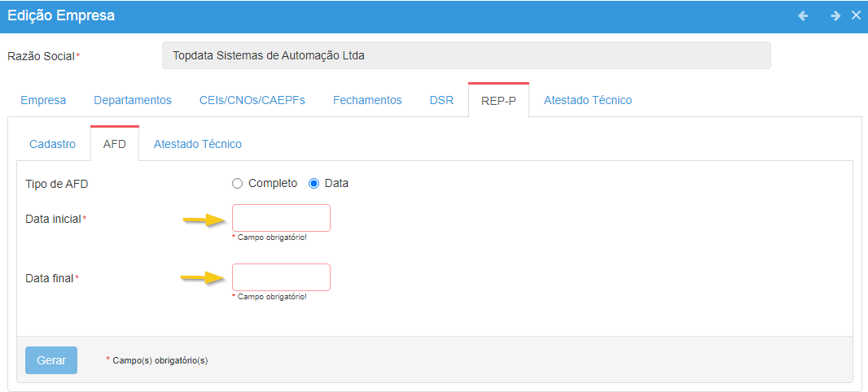The height and width of the screenshot is (392, 868).
Task: Switch to the DSR tab
Action: 441,100
